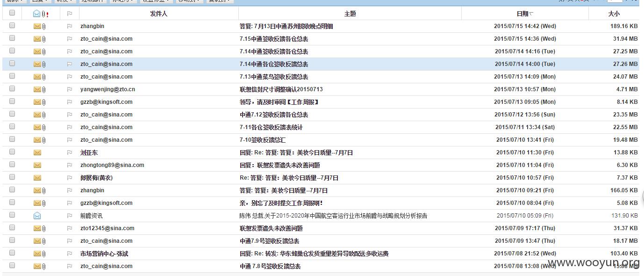Open the email 亲，别忘了及时提交工作周报
This screenshot has width=644, height=276.
pyautogui.click(x=281, y=203)
